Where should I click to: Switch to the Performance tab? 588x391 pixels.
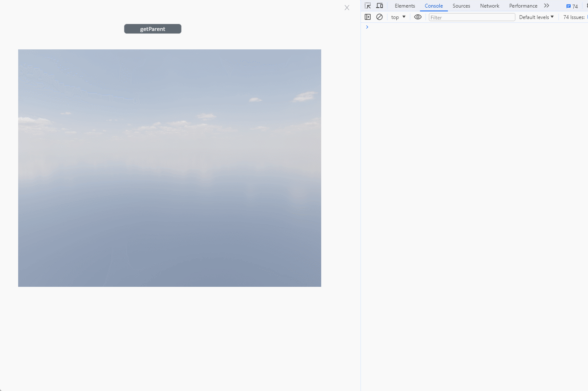coord(523,6)
